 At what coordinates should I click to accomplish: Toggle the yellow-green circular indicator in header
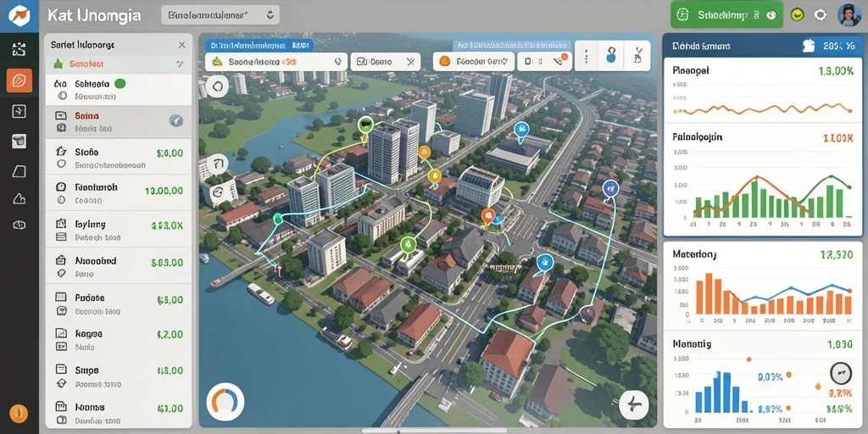click(797, 15)
